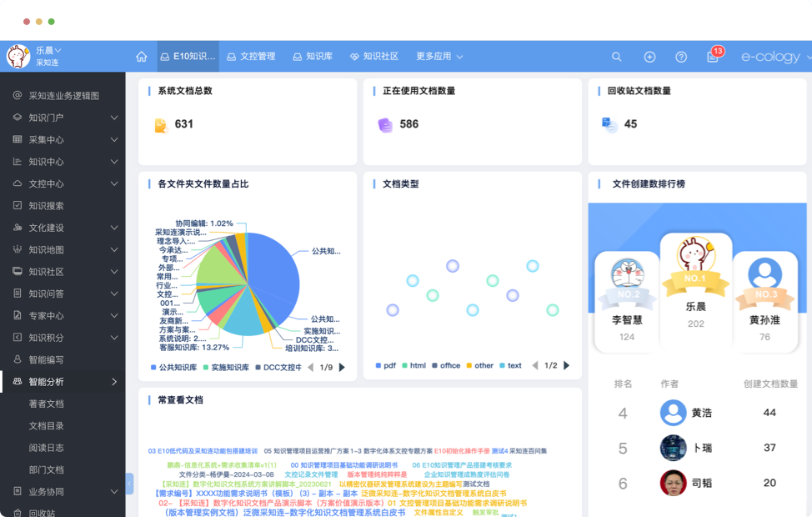
Task: Toggle pdf series in 文档类型 legend
Action: [384, 366]
